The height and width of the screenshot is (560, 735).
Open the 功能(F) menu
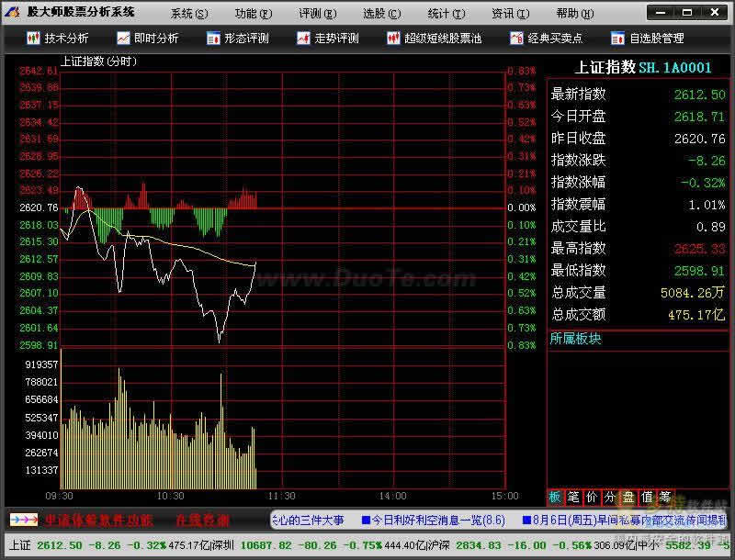(x=254, y=13)
